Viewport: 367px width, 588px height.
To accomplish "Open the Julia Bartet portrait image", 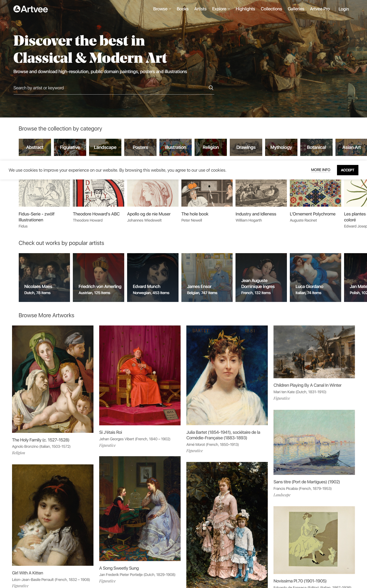I will click(x=227, y=375).
